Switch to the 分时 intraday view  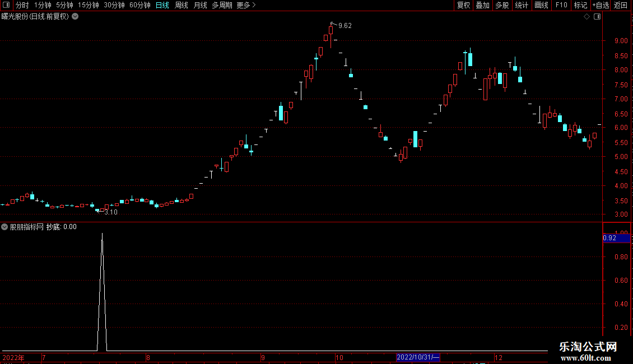point(22,5)
